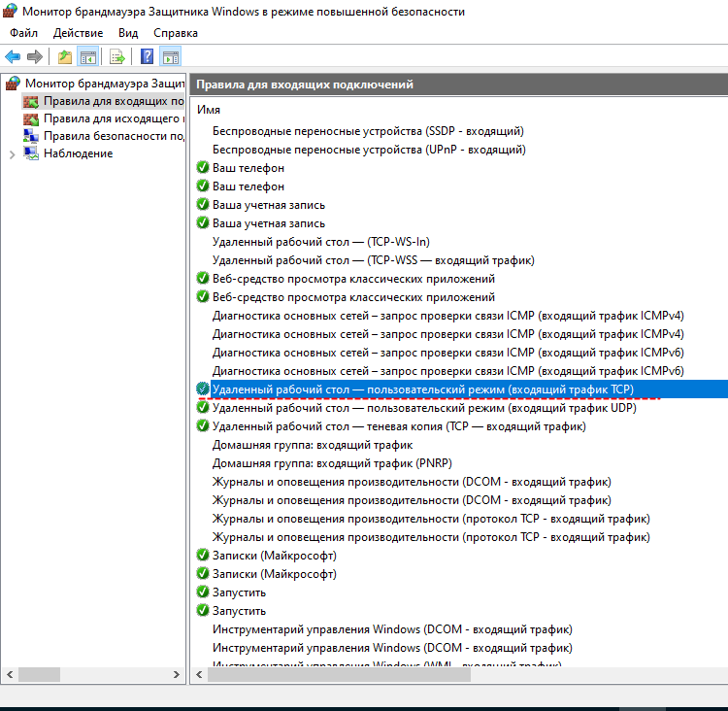Viewport: 728px width, 711px height.
Task: Click the connection security rules tree icon
Action: (31, 136)
